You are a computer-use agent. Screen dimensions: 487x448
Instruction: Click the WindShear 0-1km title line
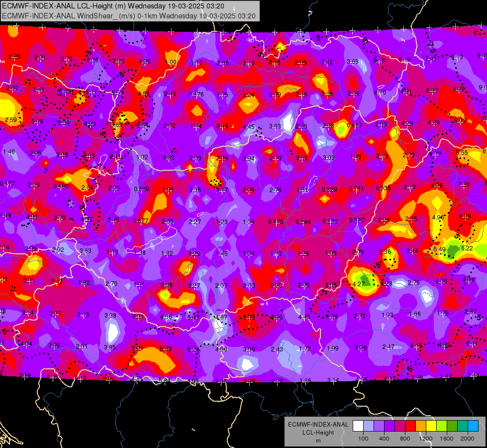point(129,16)
